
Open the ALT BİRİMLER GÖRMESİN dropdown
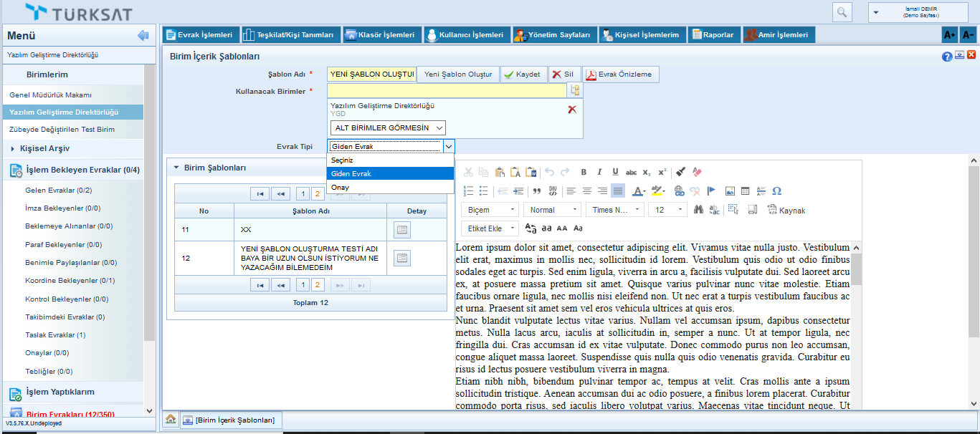[388, 127]
